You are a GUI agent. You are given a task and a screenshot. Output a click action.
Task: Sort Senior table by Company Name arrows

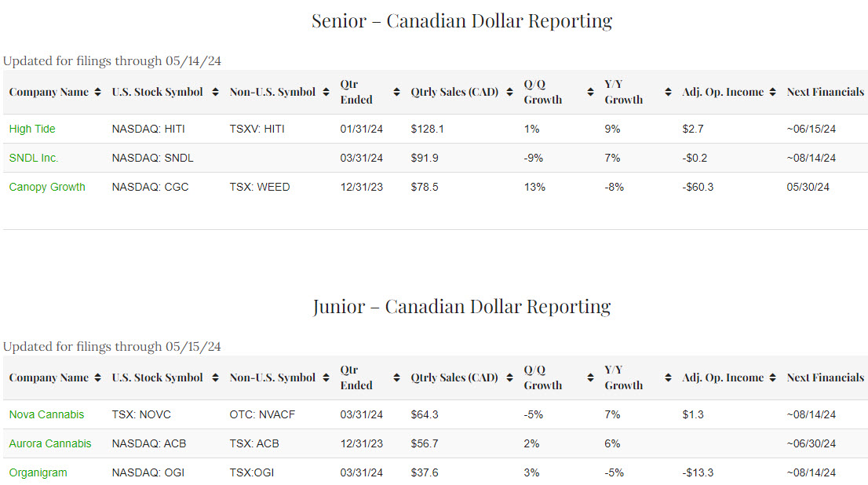pos(97,92)
